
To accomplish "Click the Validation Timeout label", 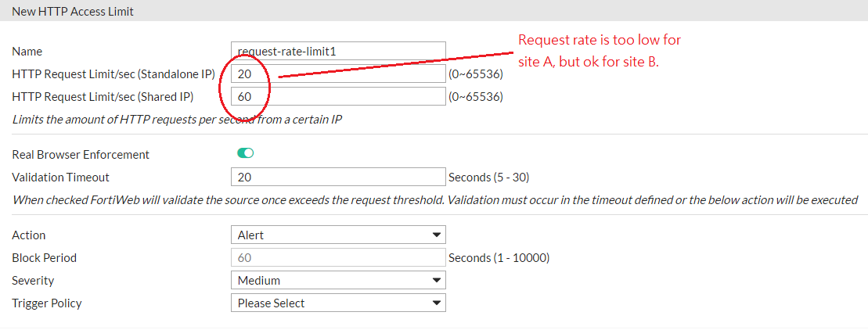I will pos(61,178).
